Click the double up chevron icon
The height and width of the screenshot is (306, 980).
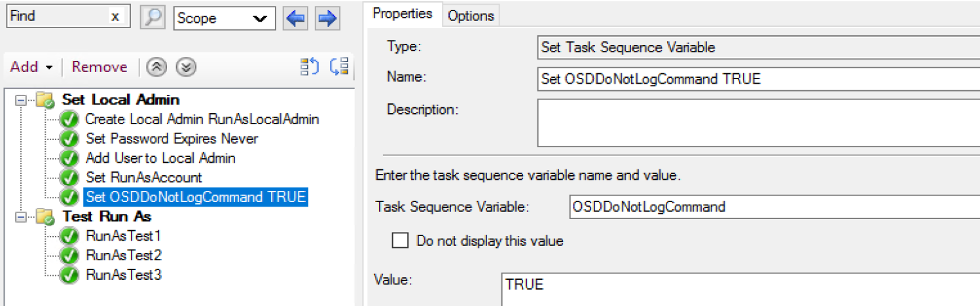coord(156,67)
